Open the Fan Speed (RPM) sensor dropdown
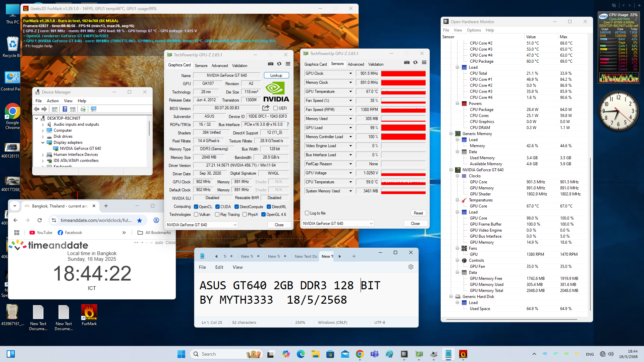This screenshot has width=644, height=362. 351,110
